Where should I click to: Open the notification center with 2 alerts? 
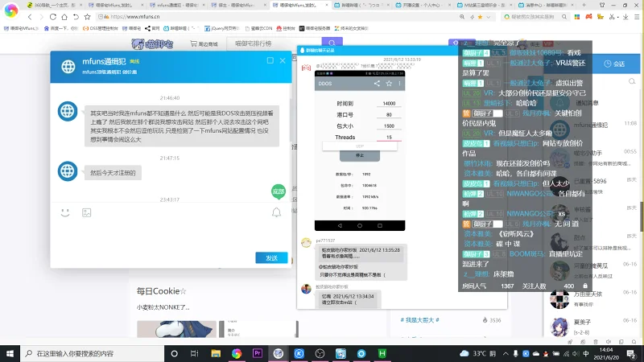[x=631, y=353]
